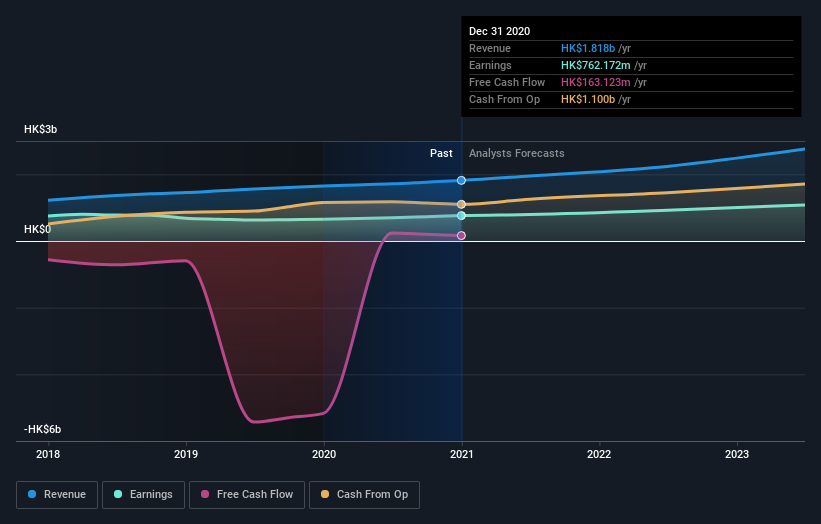Image resolution: width=821 pixels, height=524 pixels.
Task: Toggle the Earnings legend button
Action: pyautogui.click(x=143, y=495)
